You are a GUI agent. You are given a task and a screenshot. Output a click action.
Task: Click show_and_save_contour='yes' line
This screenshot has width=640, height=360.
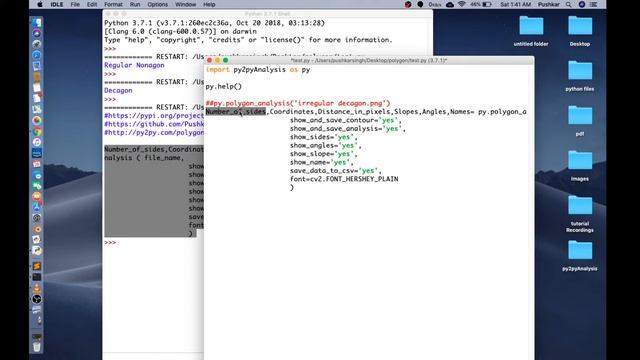(x=346, y=120)
